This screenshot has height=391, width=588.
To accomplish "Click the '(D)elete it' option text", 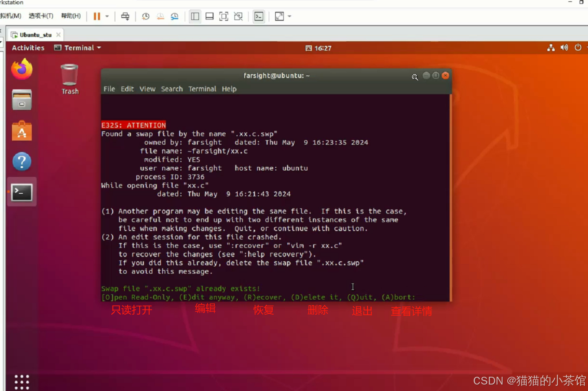I will pyautogui.click(x=314, y=297).
